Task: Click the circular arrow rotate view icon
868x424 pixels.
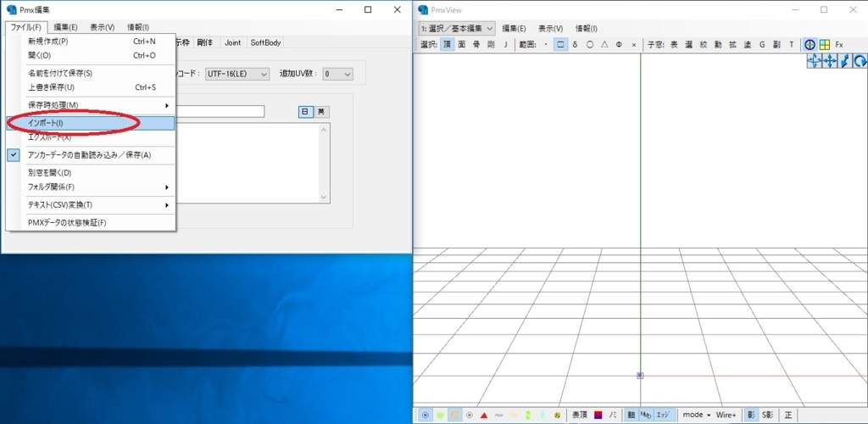Action: point(860,61)
